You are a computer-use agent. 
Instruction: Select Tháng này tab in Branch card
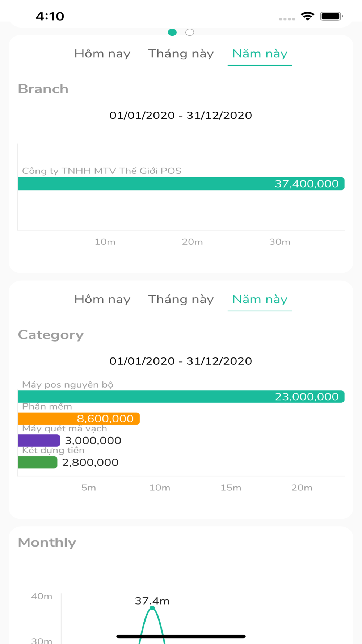(181, 54)
